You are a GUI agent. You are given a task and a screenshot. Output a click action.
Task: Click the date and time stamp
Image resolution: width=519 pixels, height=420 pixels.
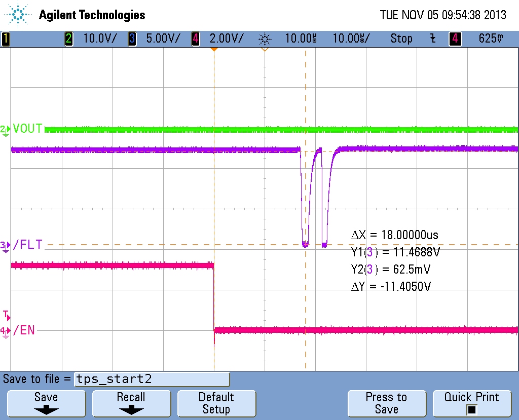(x=443, y=15)
